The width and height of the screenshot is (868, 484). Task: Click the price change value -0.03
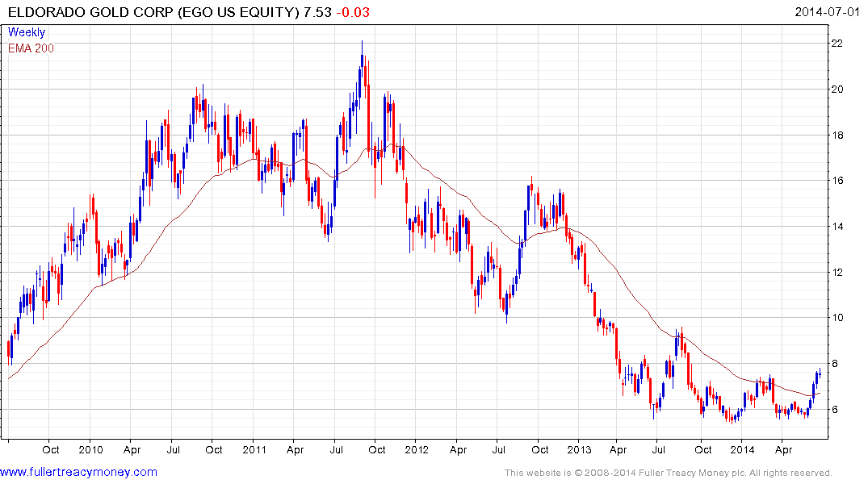353,12
